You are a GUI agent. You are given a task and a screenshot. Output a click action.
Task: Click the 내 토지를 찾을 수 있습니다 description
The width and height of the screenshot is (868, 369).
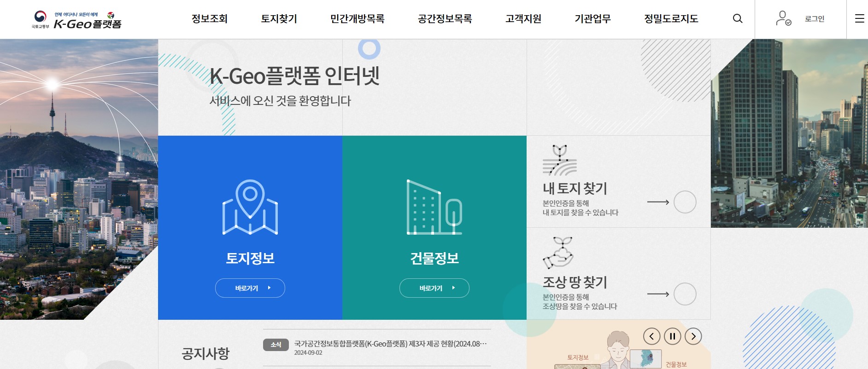coord(581,213)
